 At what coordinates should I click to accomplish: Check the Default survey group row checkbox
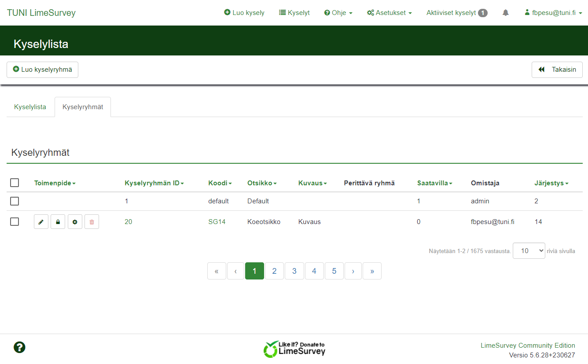(x=15, y=201)
